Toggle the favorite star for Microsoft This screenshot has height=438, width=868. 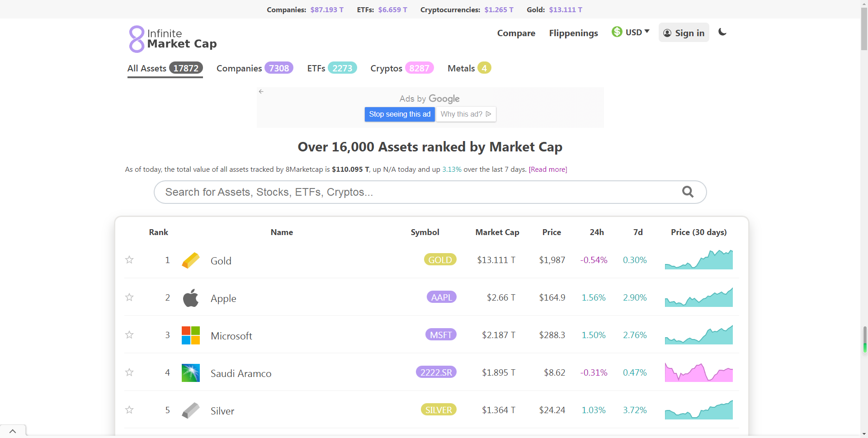(129, 335)
